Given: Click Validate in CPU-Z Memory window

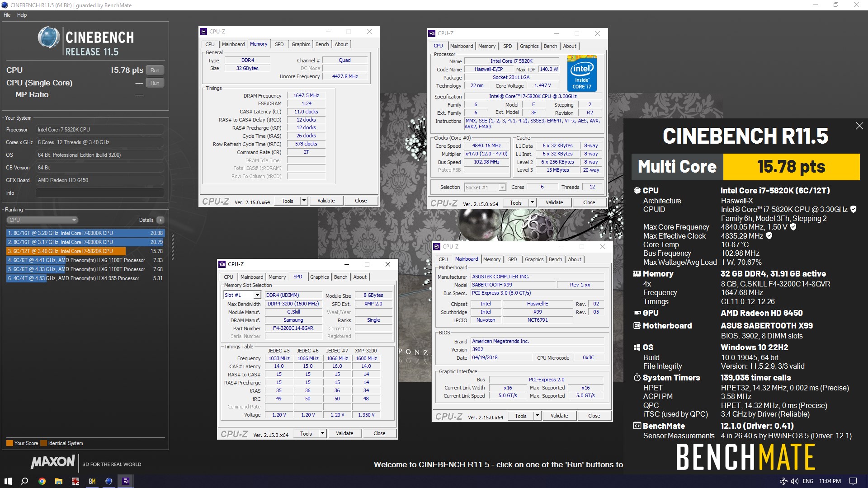Looking at the screenshot, I should point(326,201).
